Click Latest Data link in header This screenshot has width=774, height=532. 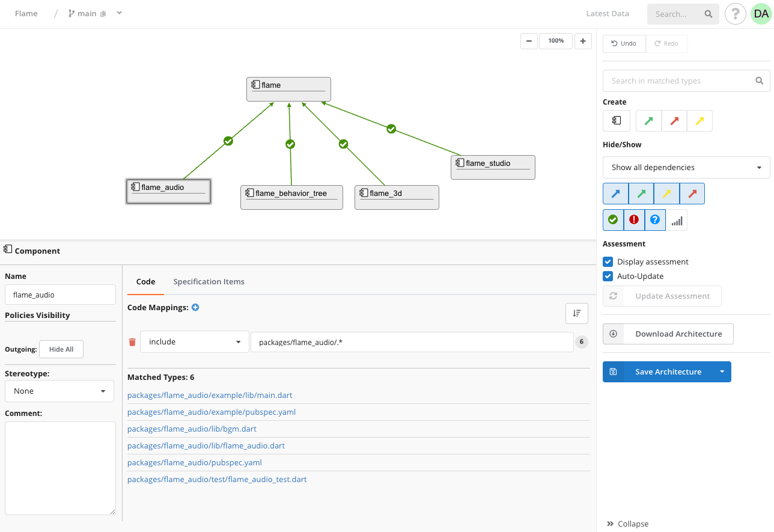(x=608, y=13)
